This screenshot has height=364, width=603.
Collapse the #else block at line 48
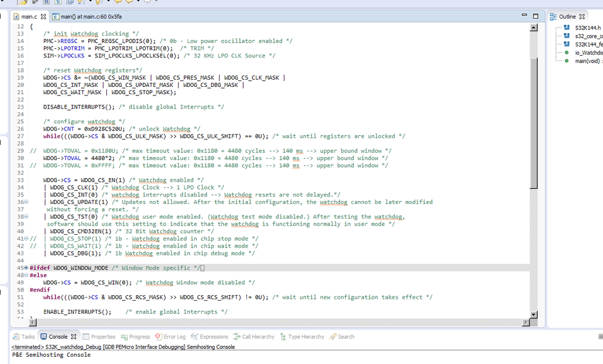(26, 275)
